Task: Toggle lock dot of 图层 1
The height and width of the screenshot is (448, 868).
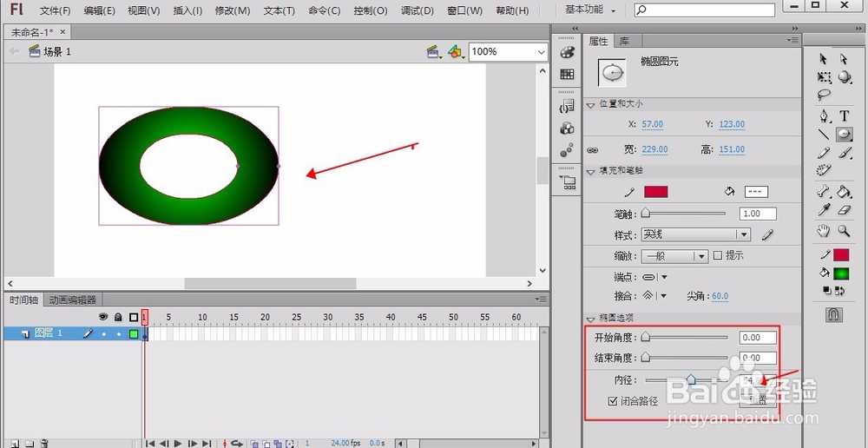Action: click(118, 334)
